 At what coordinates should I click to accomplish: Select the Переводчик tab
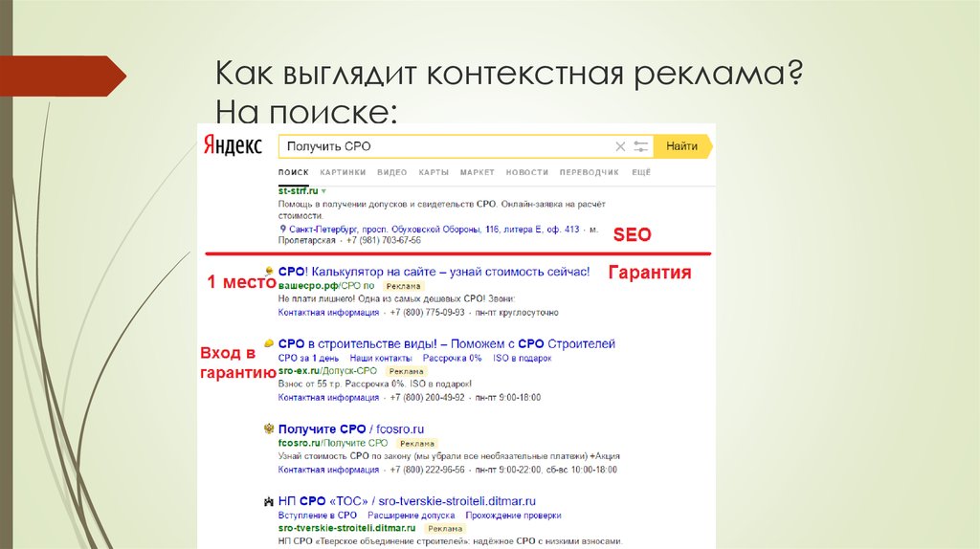point(590,172)
